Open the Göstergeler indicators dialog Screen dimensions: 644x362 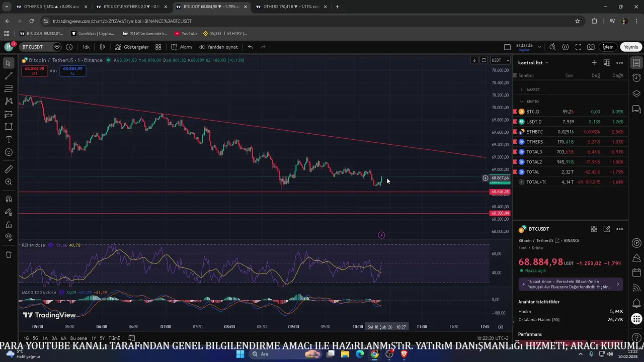point(132,47)
